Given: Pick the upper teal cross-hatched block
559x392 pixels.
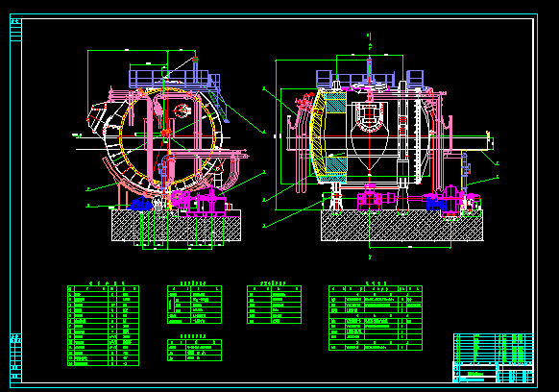Looking at the screenshot, I should pos(336,103).
